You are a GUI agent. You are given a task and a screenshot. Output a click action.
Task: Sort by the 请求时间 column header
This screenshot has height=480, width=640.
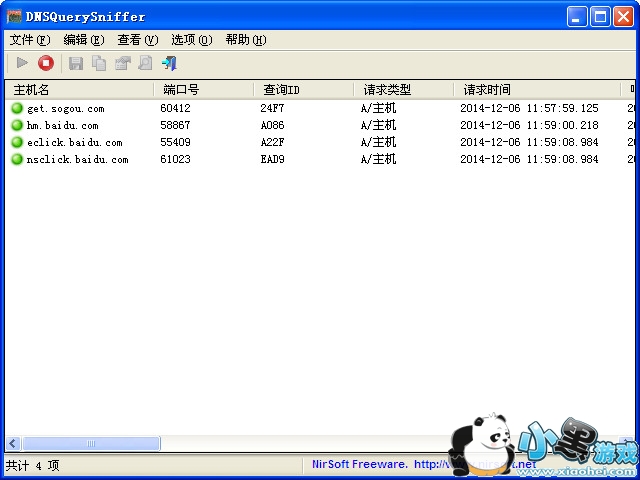[536, 90]
